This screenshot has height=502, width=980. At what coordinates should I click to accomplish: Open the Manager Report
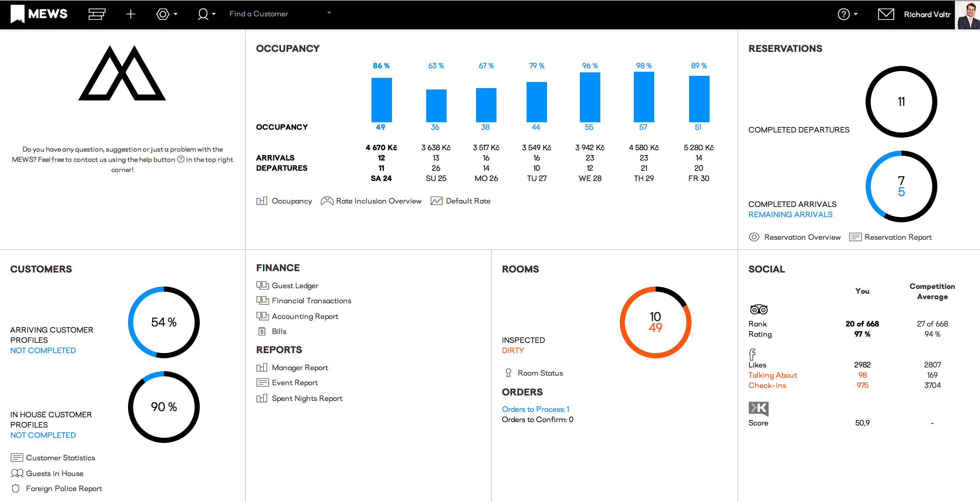pyautogui.click(x=300, y=367)
